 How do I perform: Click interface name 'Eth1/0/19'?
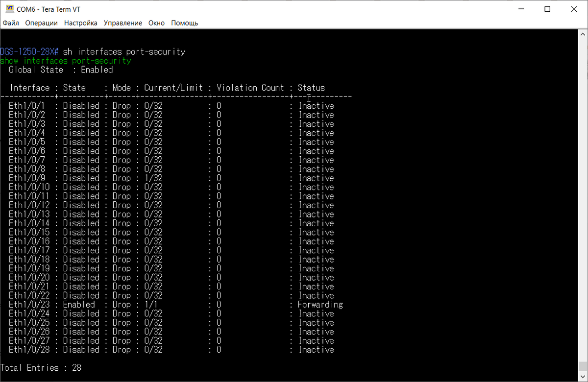tap(29, 268)
